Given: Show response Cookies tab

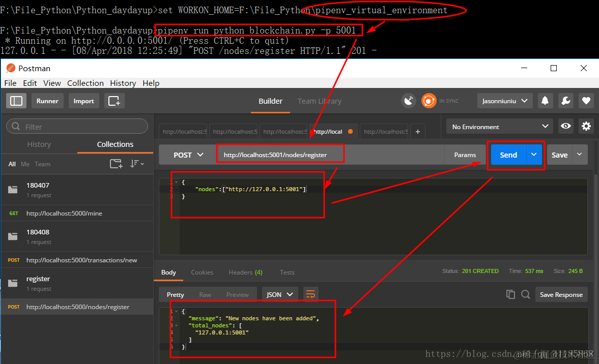Looking at the screenshot, I should pos(202,272).
